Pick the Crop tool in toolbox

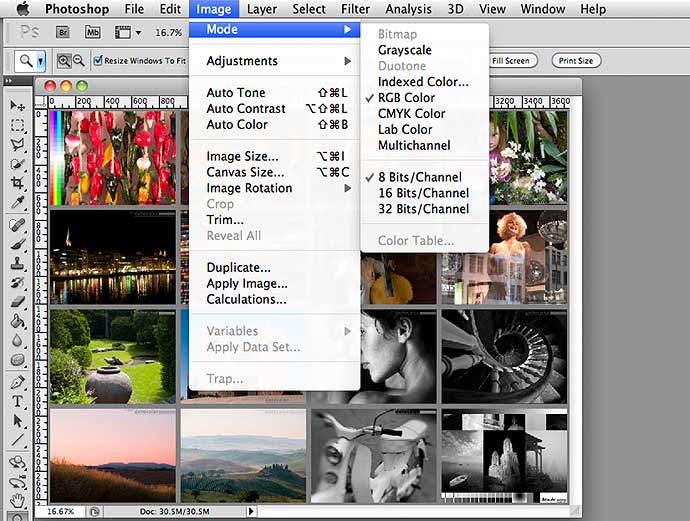[17, 184]
